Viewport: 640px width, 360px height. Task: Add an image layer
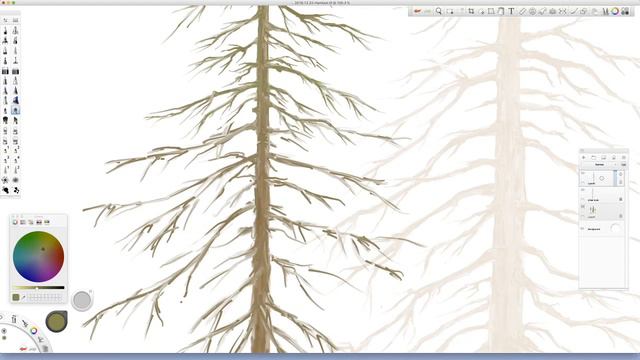click(603, 158)
